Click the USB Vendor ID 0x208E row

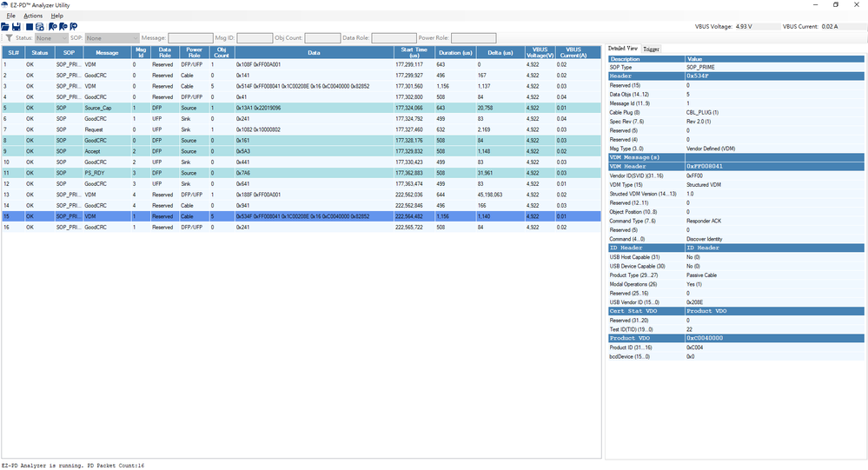coord(736,302)
